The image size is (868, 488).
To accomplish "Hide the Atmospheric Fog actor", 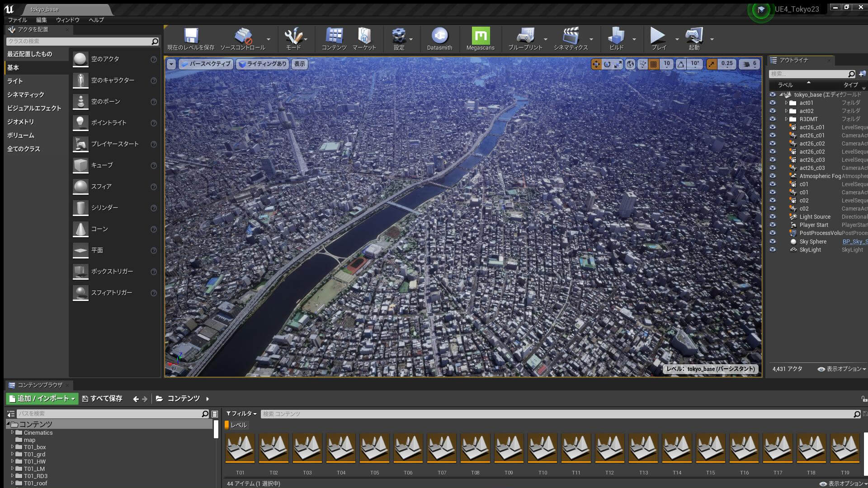I will 773,176.
